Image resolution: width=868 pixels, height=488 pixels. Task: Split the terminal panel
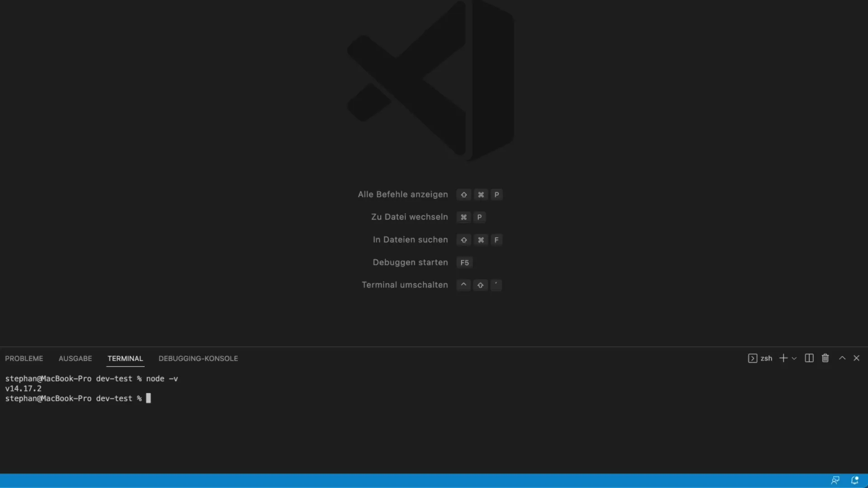(809, 358)
